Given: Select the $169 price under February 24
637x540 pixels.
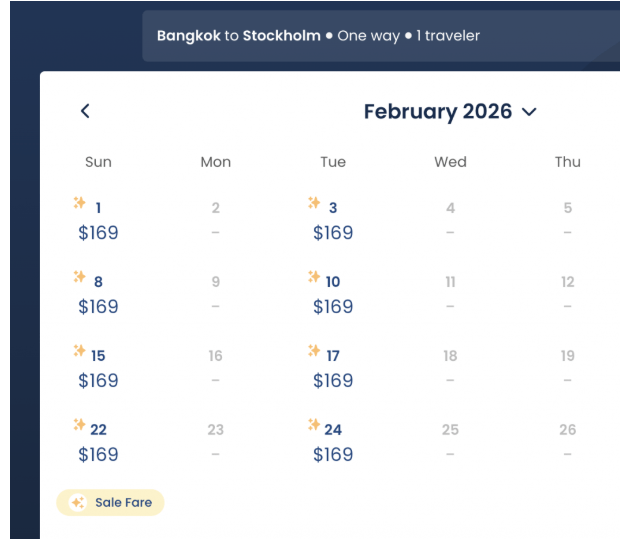Looking at the screenshot, I should click(333, 455).
